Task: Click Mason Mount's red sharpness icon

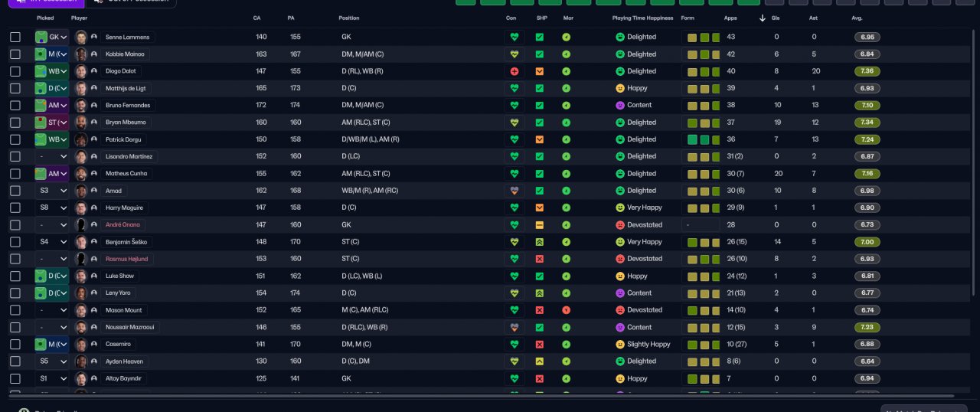Action: coord(540,310)
